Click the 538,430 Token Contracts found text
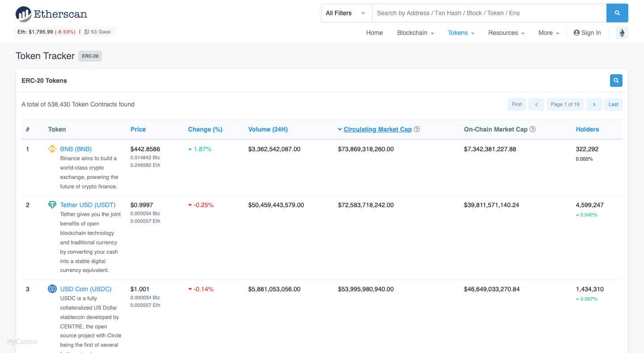 (x=78, y=104)
